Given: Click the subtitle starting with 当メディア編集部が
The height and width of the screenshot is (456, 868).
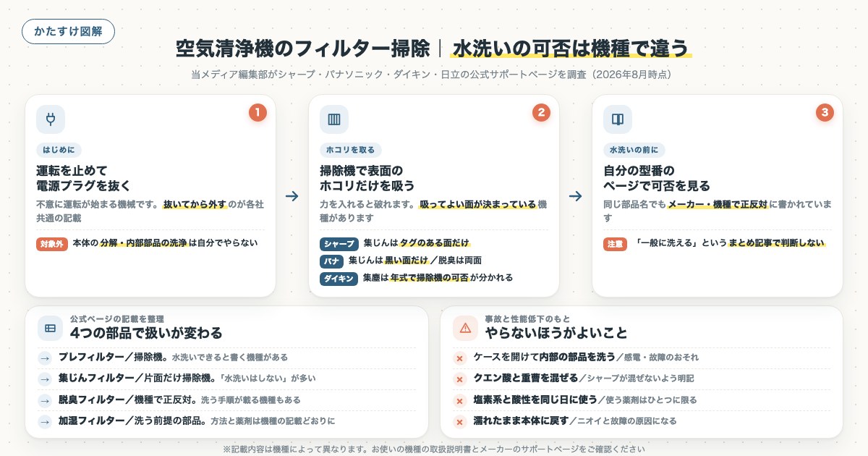Looking at the screenshot, I should 434,75.
